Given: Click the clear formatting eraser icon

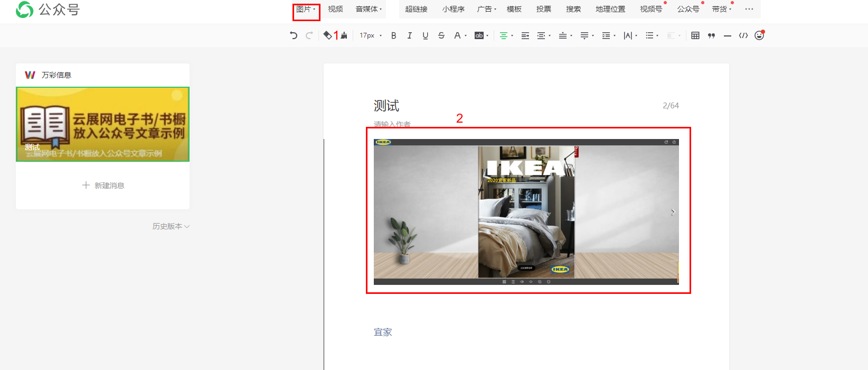Looking at the screenshot, I should pyautogui.click(x=327, y=35).
